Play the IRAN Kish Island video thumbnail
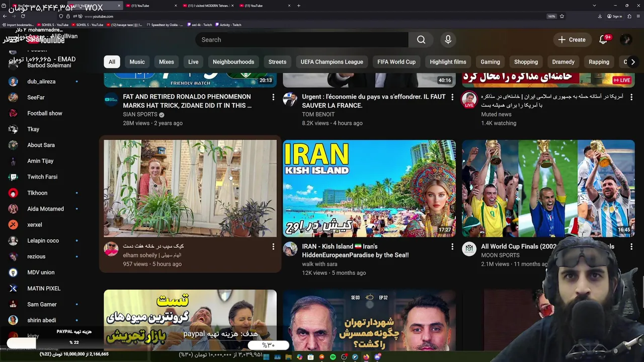The height and width of the screenshot is (362, 644). point(369,189)
